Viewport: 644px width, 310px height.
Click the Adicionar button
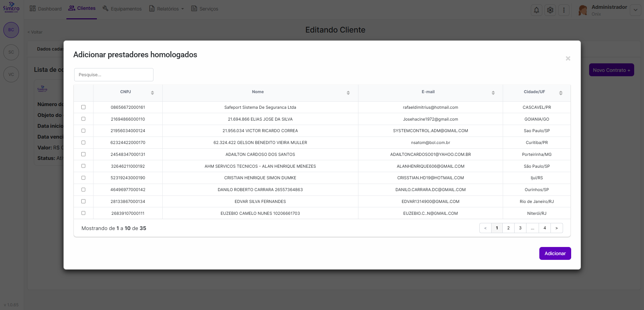pos(555,253)
